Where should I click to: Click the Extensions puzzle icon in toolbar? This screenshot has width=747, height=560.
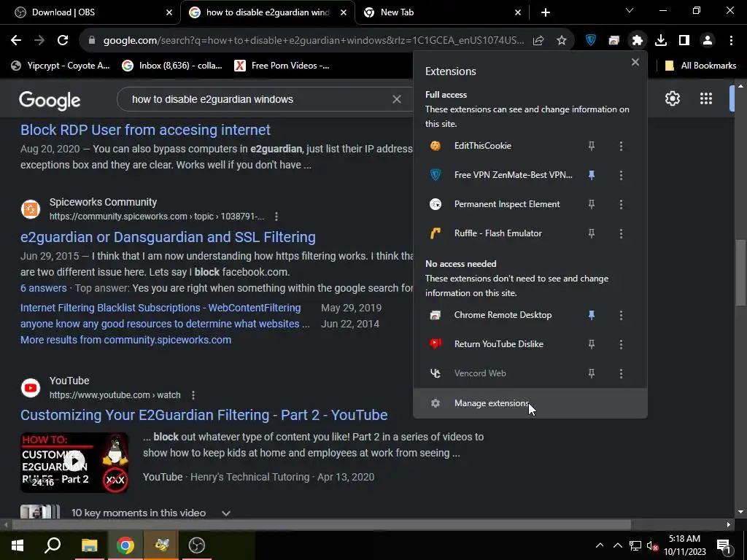tap(637, 41)
